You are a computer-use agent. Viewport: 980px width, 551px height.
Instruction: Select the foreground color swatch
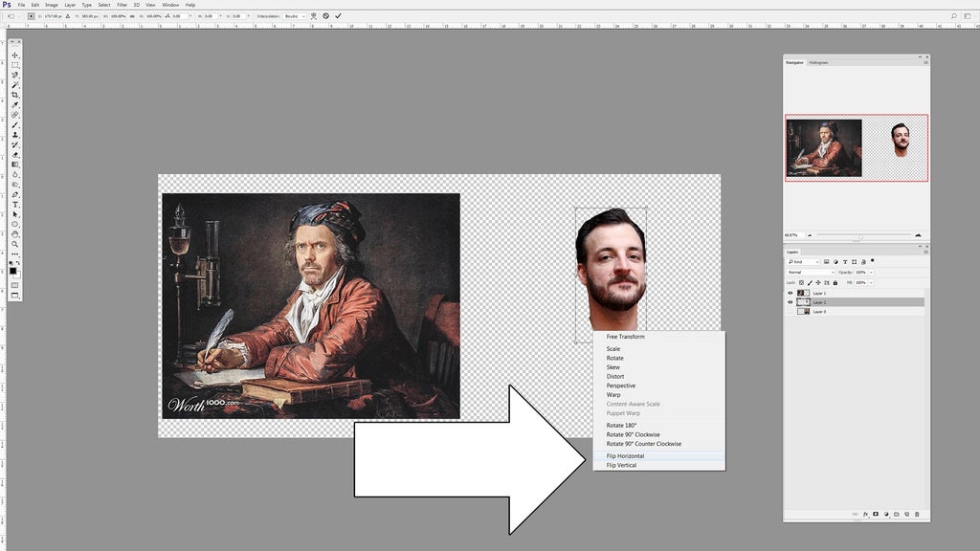click(13, 271)
